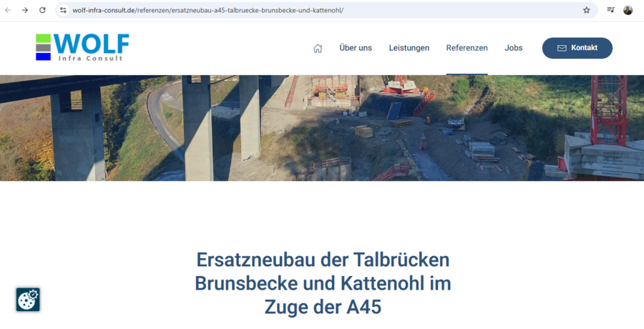This screenshot has width=644, height=329.
Task: Open cookie settings via the cookie icon
Action: coord(28,300)
